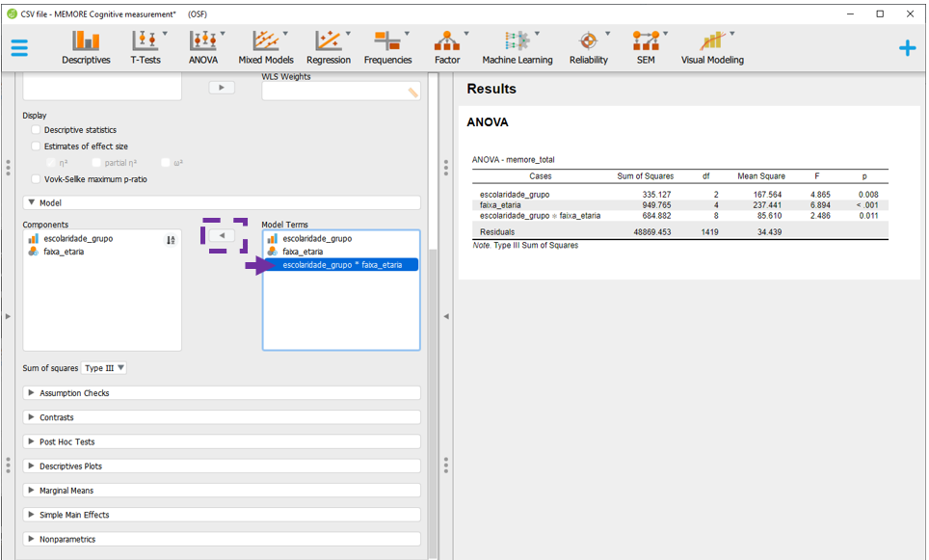Toggle Vovk-Sellke maximum p-ratio checkbox
This screenshot has height=560, width=929.
[x=37, y=179]
